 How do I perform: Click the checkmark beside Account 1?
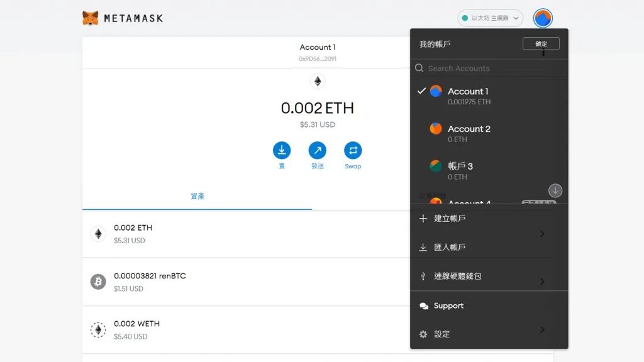click(421, 90)
